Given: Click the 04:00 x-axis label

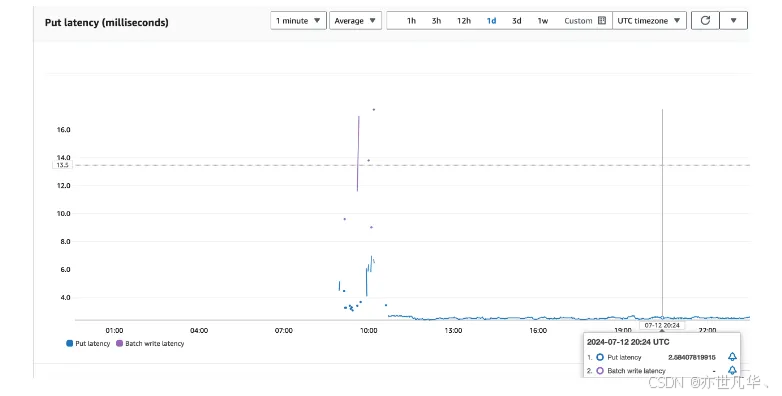Looking at the screenshot, I should click(199, 331).
